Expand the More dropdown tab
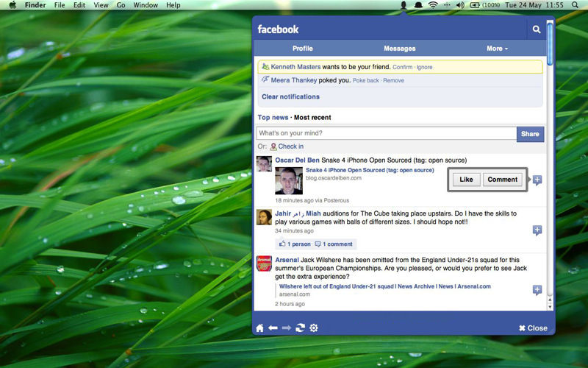 coord(498,49)
